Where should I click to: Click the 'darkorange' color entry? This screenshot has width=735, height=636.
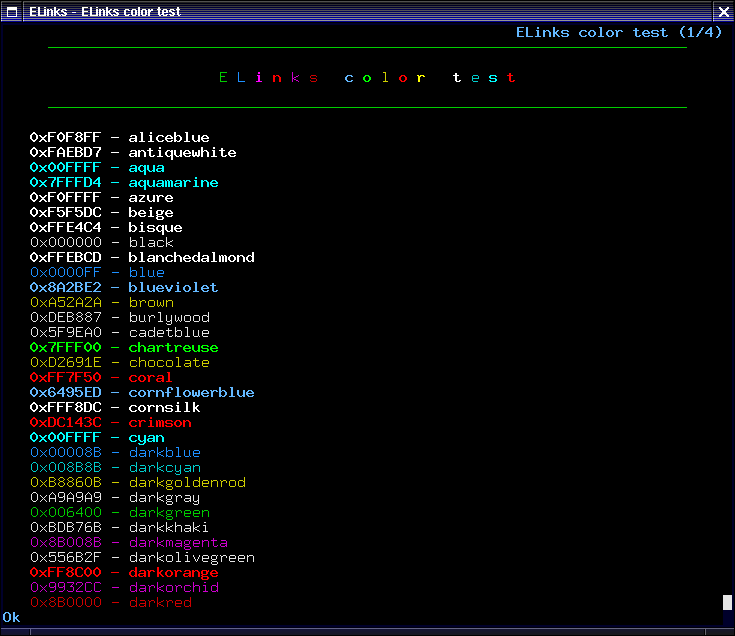[x=124, y=572]
